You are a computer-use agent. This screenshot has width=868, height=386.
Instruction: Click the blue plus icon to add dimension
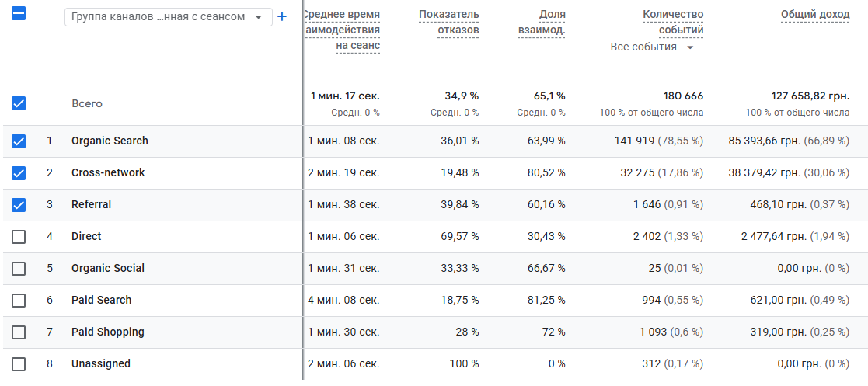282,16
